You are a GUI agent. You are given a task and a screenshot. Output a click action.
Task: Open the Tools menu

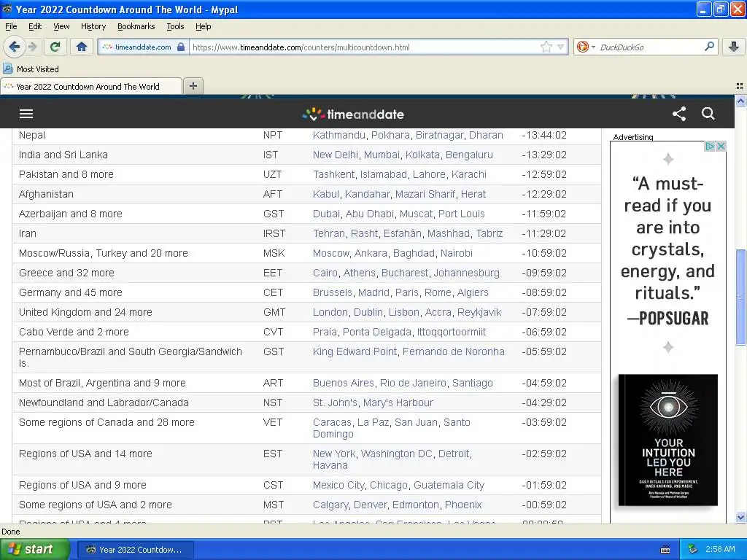(175, 26)
